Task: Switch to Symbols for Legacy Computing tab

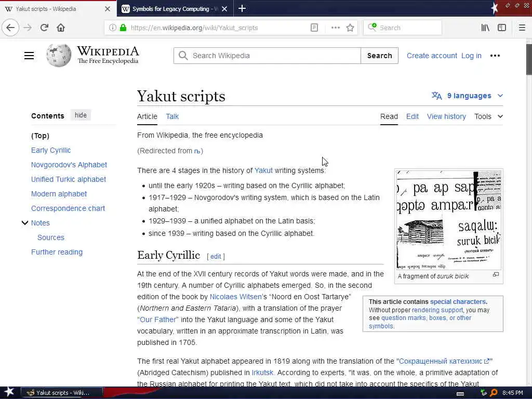Action: point(170,9)
